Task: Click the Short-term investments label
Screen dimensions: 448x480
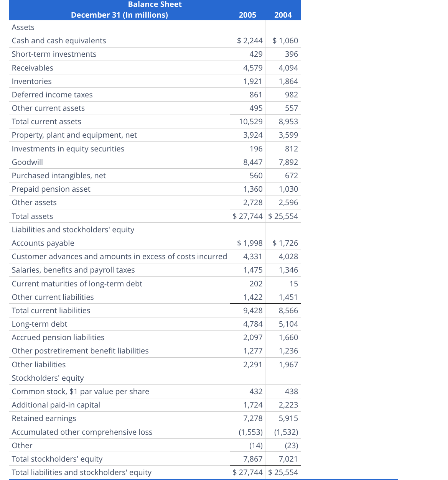Action: pyautogui.click(x=54, y=54)
